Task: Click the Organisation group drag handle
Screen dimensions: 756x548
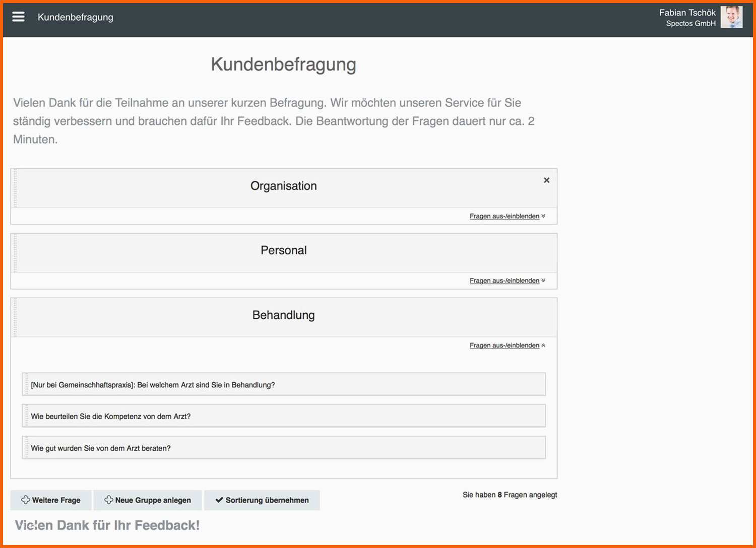Action: [x=15, y=188]
